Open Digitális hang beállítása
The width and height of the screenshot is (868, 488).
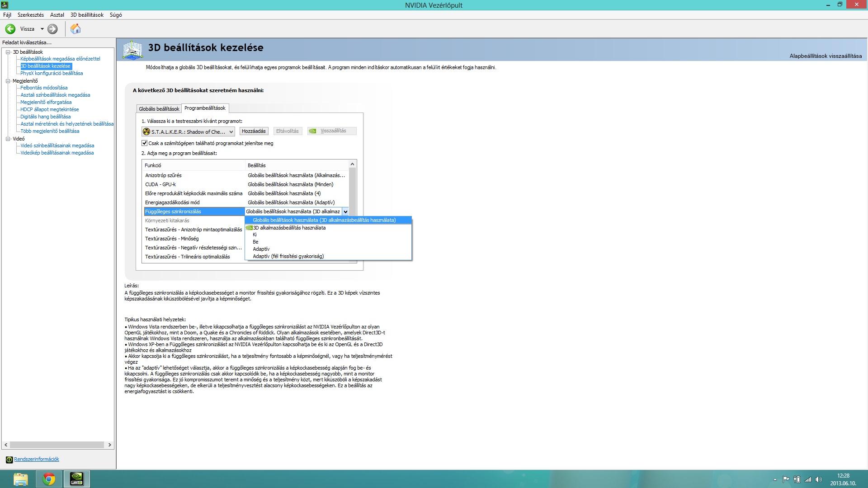pos(45,117)
